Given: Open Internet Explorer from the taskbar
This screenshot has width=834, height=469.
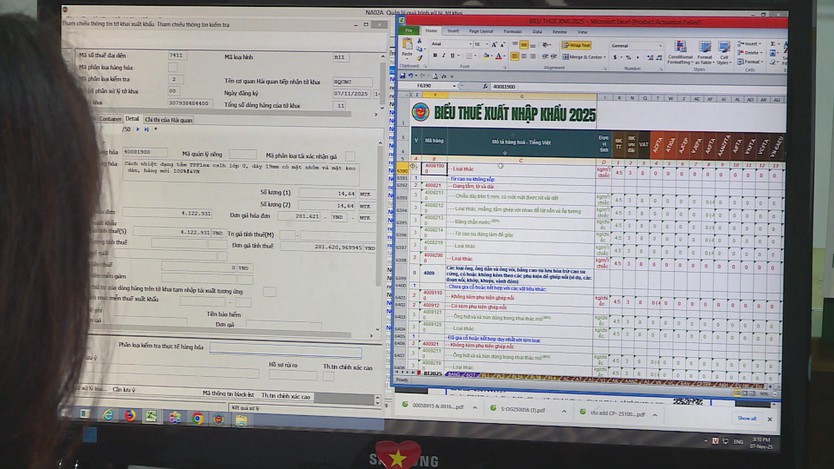Looking at the screenshot, I should tap(109, 415).
